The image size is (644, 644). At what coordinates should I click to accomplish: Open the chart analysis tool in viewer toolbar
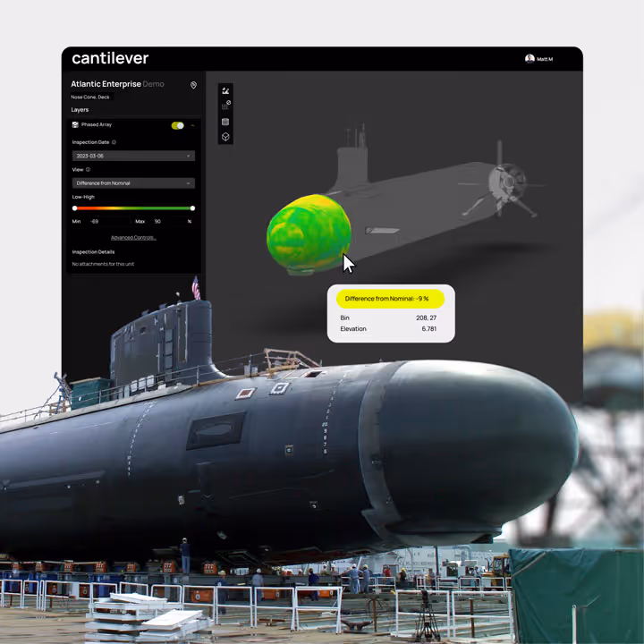[x=225, y=90]
